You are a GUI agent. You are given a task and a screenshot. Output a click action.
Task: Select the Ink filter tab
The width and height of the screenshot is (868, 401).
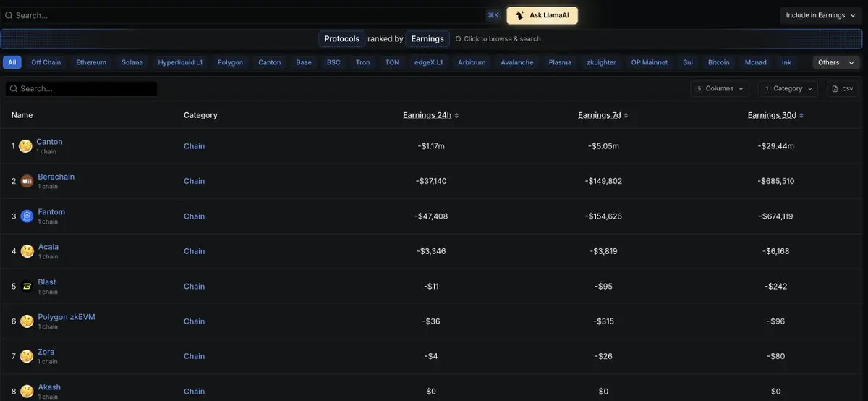click(x=787, y=62)
